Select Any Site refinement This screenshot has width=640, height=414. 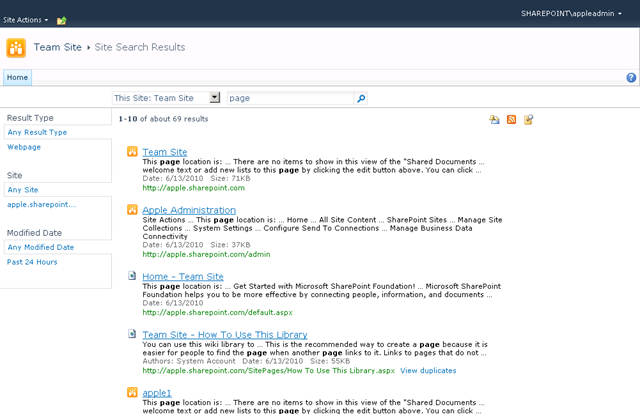(23, 190)
